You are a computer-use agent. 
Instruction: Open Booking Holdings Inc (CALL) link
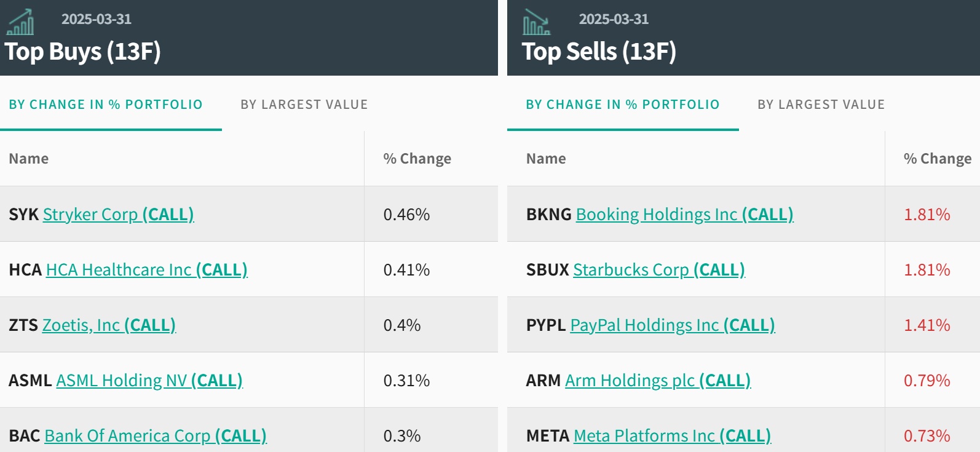684,215
